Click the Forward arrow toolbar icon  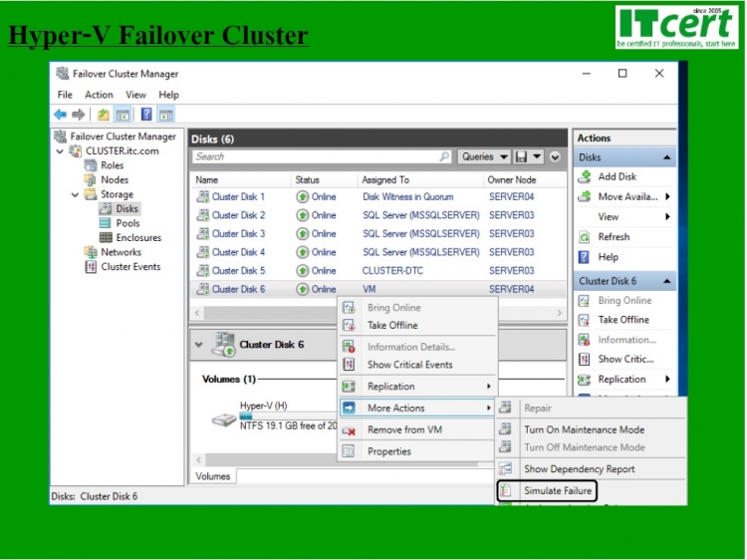tap(78, 115)
